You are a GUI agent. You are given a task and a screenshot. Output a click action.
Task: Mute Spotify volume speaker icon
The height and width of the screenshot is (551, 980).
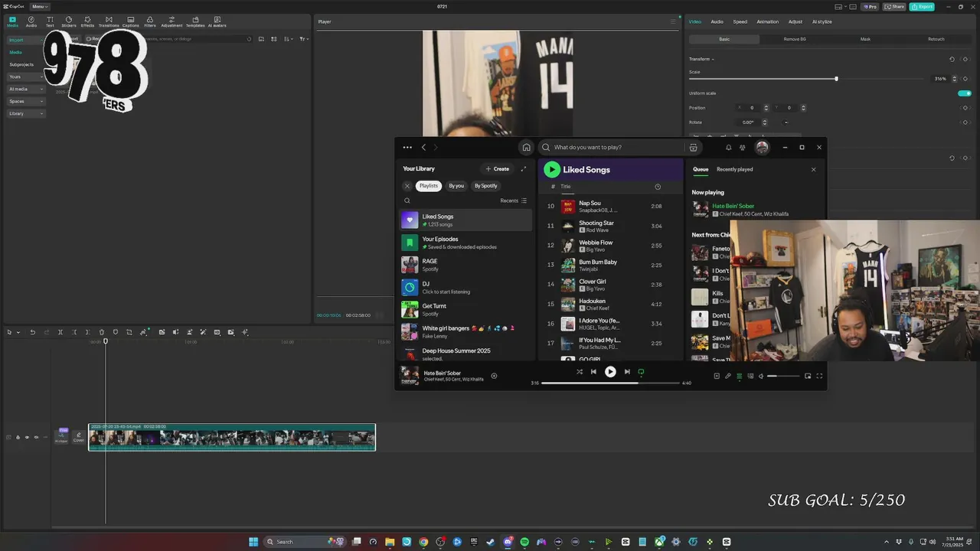tap(761, 376)
